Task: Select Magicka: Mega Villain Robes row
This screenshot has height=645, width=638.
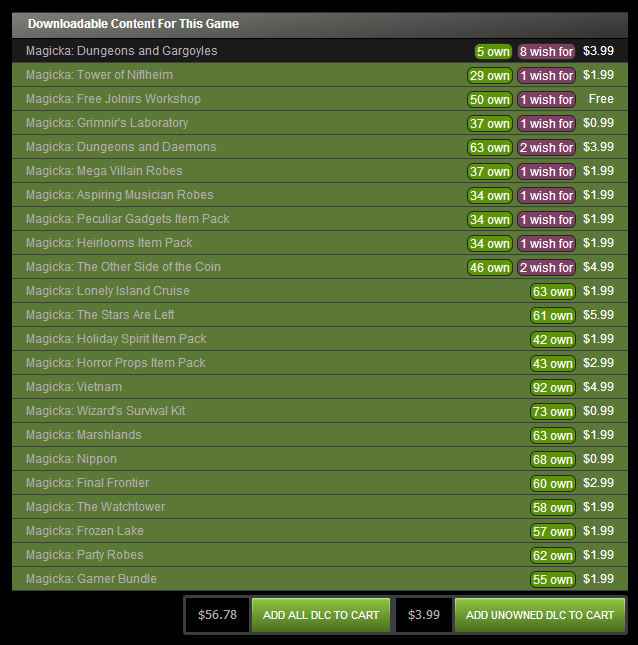Action: tap(320, 171)
